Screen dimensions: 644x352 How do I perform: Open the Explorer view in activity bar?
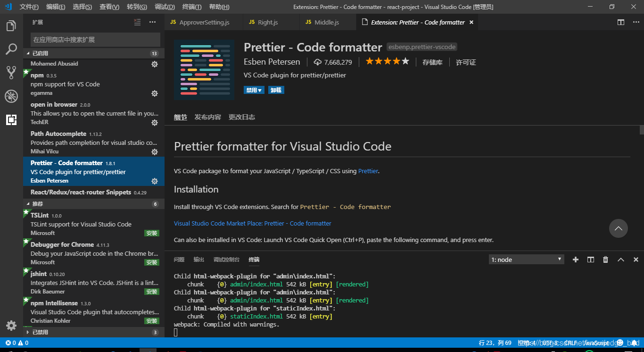11,26
